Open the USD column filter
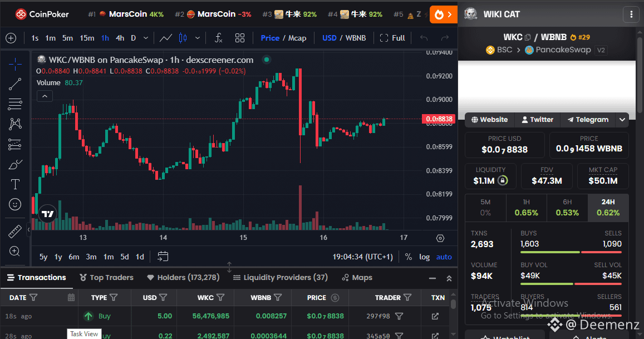Screen dimensions: 644x339 tap(163, 297)
